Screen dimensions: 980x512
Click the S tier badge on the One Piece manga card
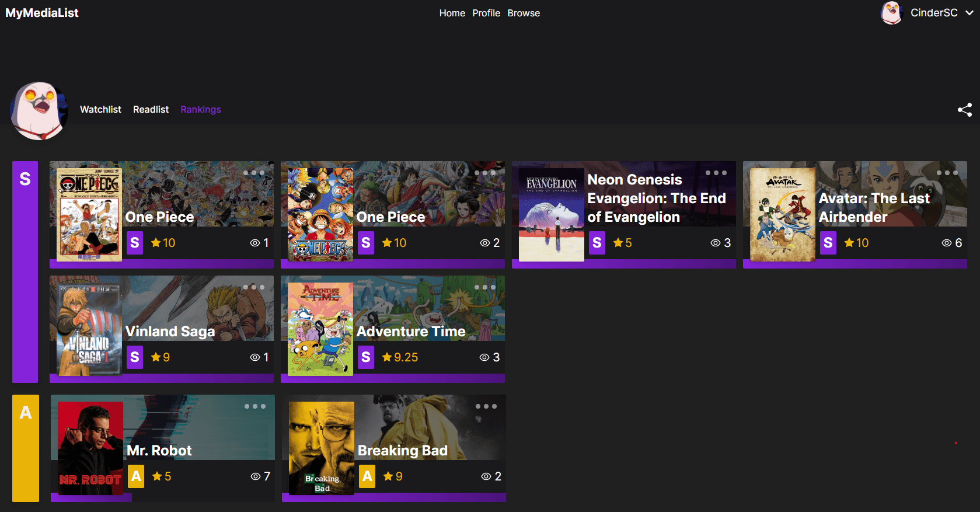click(135, 243)
